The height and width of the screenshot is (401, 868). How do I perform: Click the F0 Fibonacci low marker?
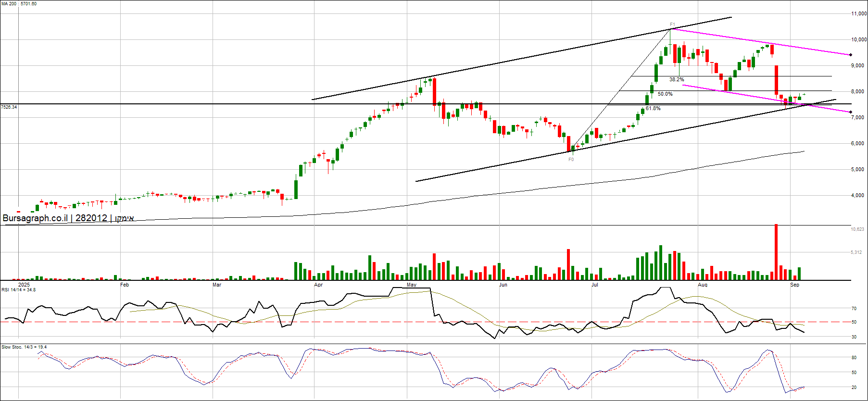point(571,159)
